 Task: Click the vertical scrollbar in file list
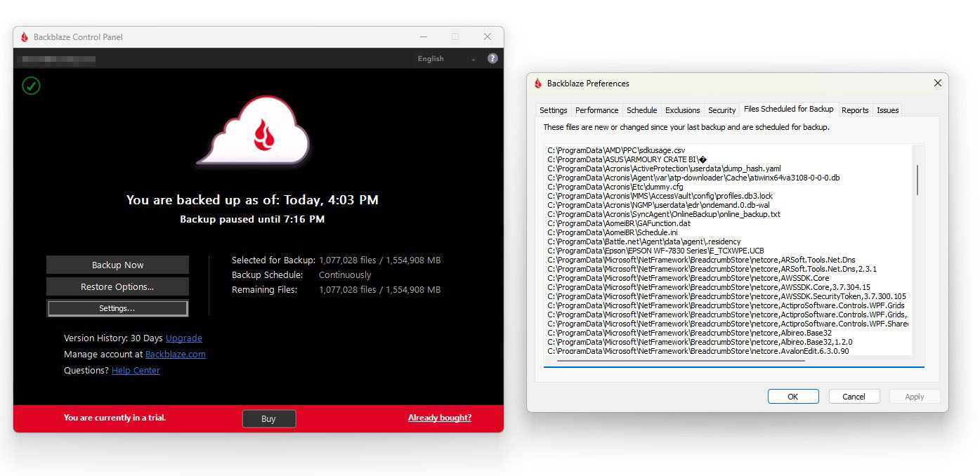coord(917,180)
